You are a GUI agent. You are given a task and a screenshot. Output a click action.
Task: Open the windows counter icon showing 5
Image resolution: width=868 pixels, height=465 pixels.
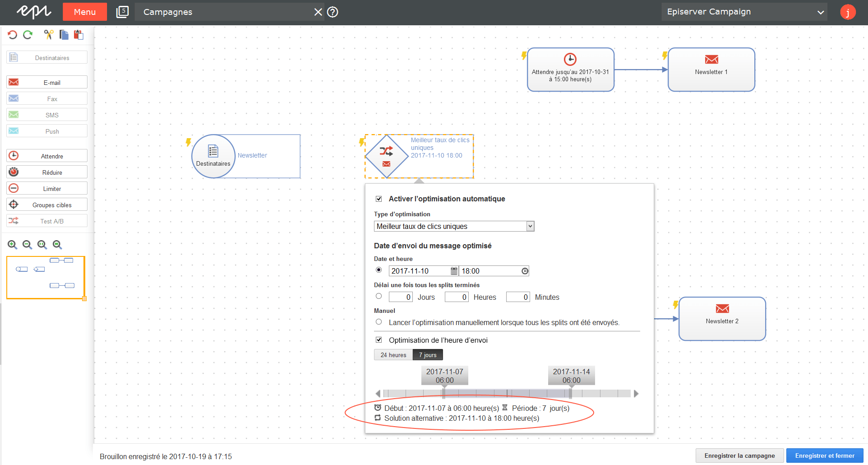(122, 12)
